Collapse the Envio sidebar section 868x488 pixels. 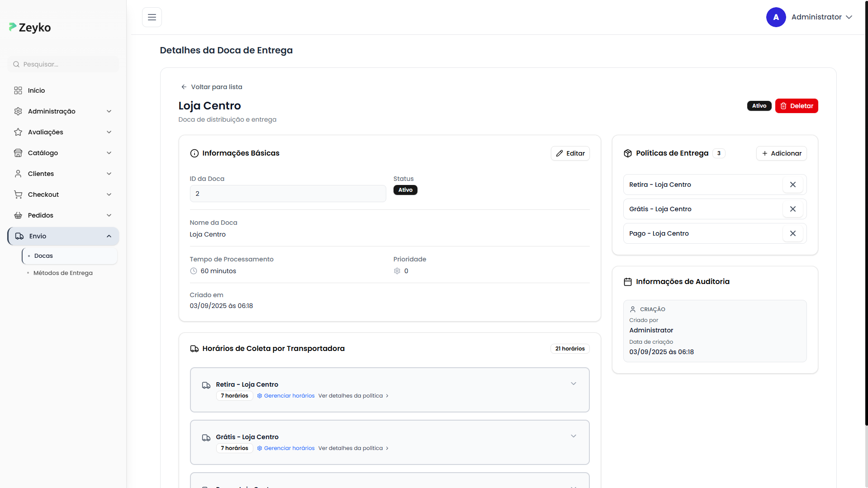109,236
